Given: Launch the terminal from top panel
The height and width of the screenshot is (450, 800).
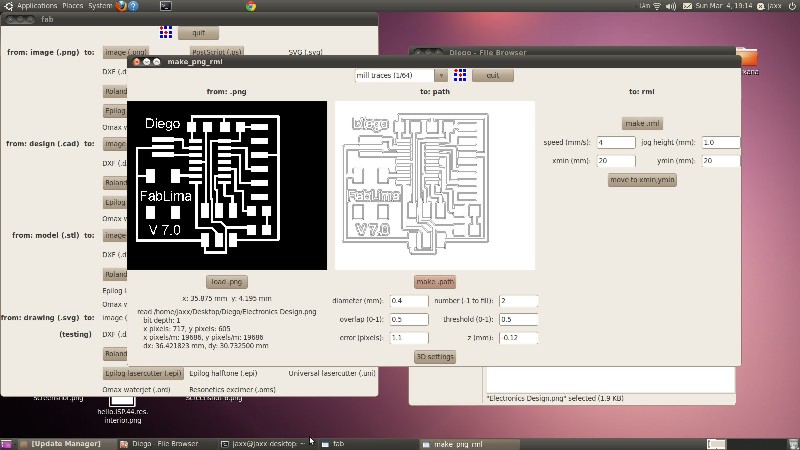Looking at the screenshot, I should (165, 6).
